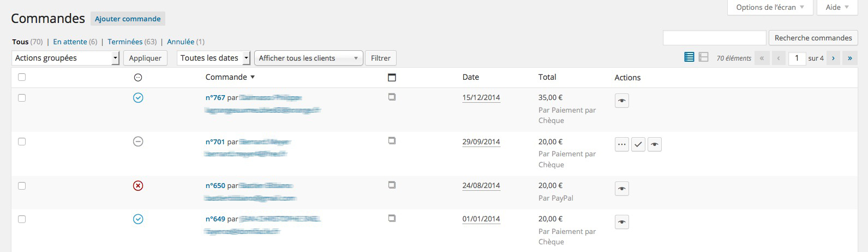The height and width of the screenshot is (252, 868).
Task: Tick checkbox for order n°767
Action: [x=22, y=98]
